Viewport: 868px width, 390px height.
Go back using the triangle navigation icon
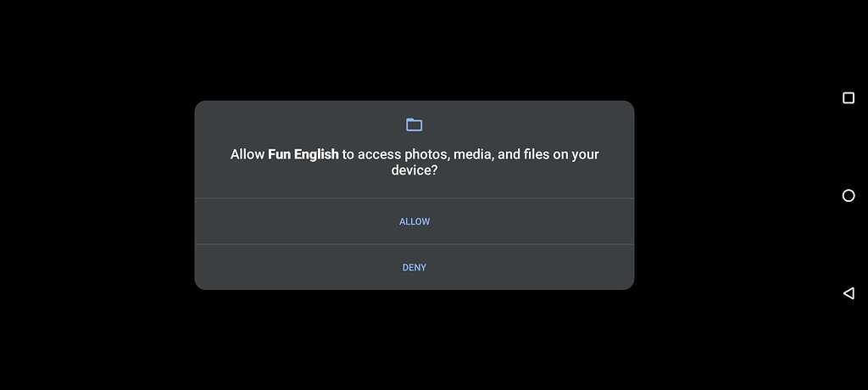pos(848,293)
